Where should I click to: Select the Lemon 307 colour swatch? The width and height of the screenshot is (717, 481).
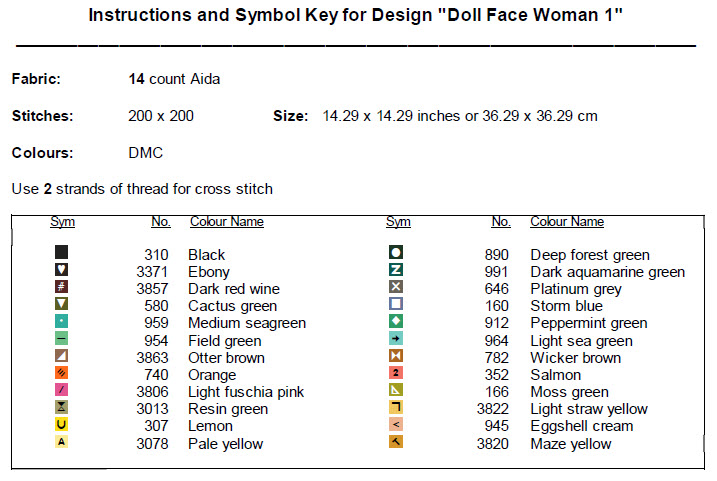pos(61,425)
